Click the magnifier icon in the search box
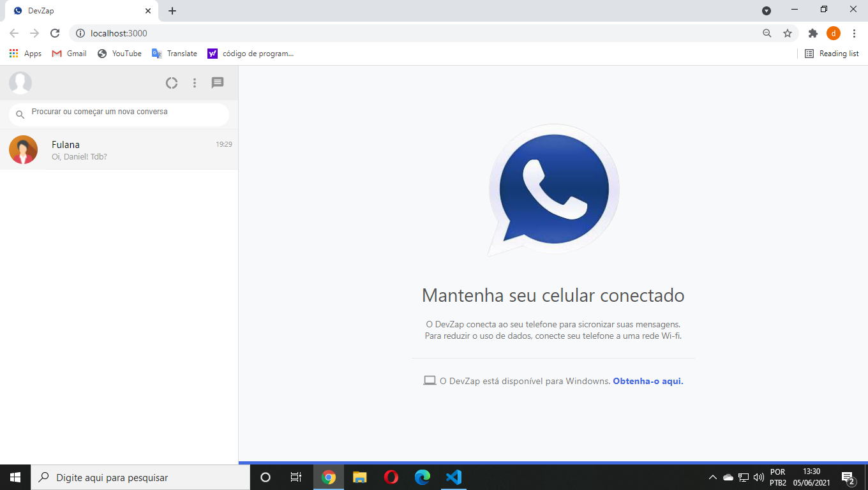 [x=20, y=115]
